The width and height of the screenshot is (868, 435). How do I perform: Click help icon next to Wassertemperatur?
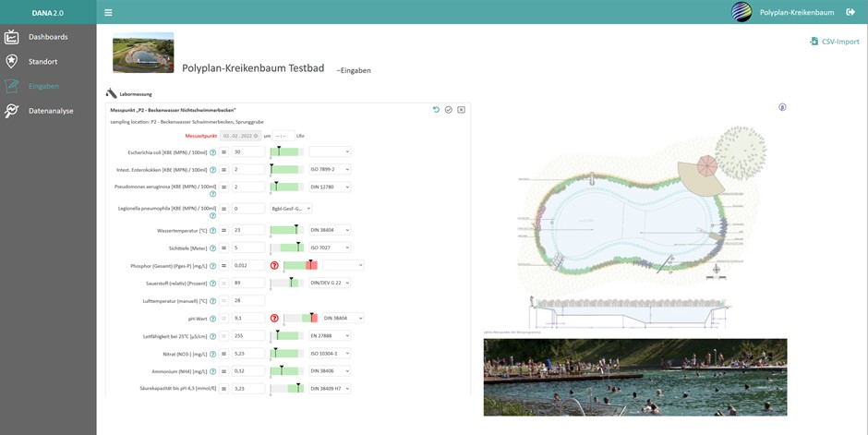tap(213, 231)
